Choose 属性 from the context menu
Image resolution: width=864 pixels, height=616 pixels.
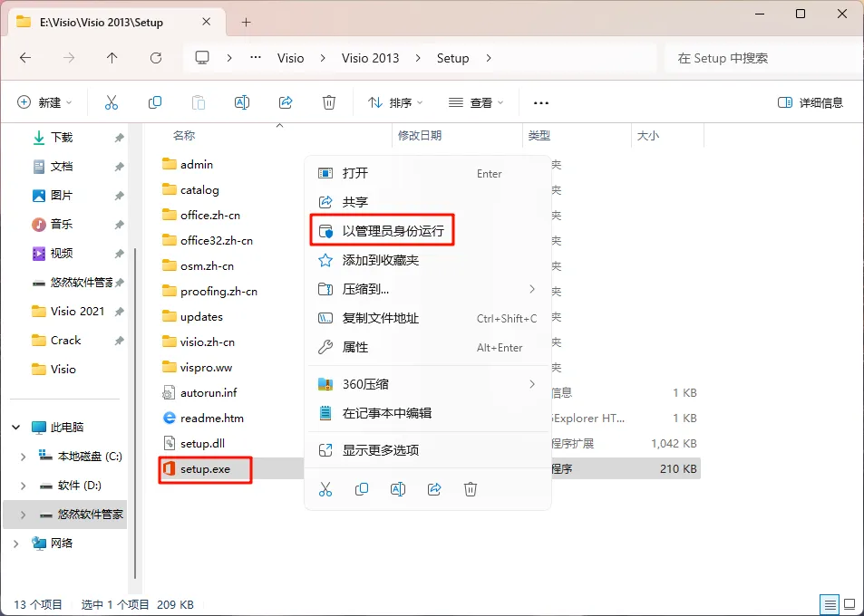click(x=428, y=347)
